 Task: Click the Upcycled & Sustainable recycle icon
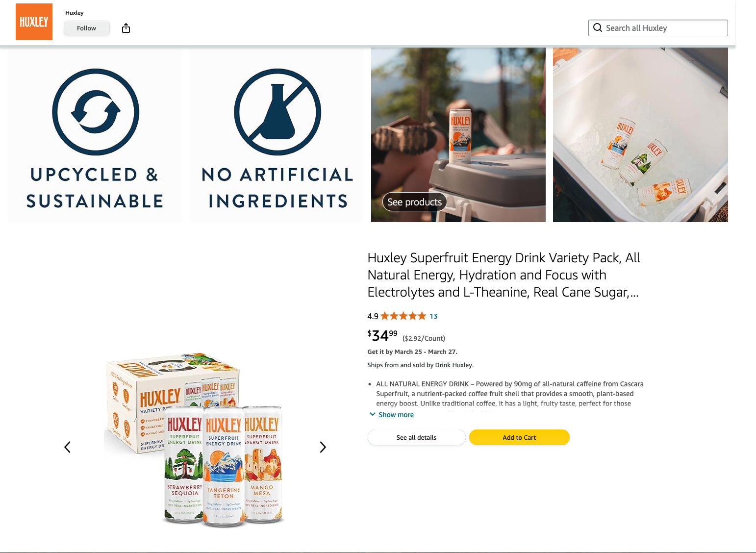pyautogui.click(x=96, y=112)
